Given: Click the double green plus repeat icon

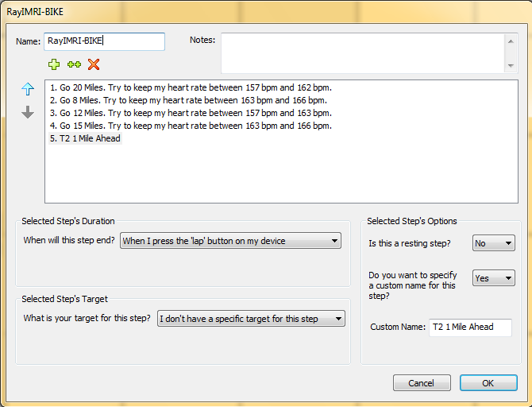Looking at the screenshot, I should (74, 64).
